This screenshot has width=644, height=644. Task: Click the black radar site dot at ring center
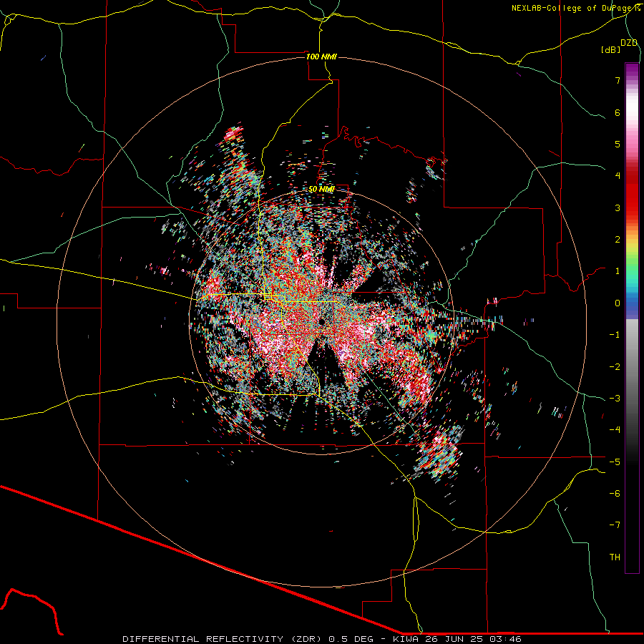coord(321,321)
